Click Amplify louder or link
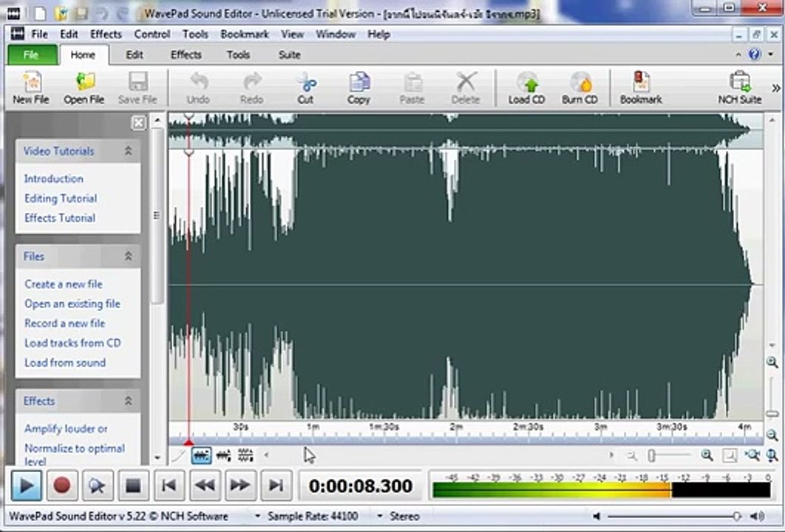 (66, 429)
